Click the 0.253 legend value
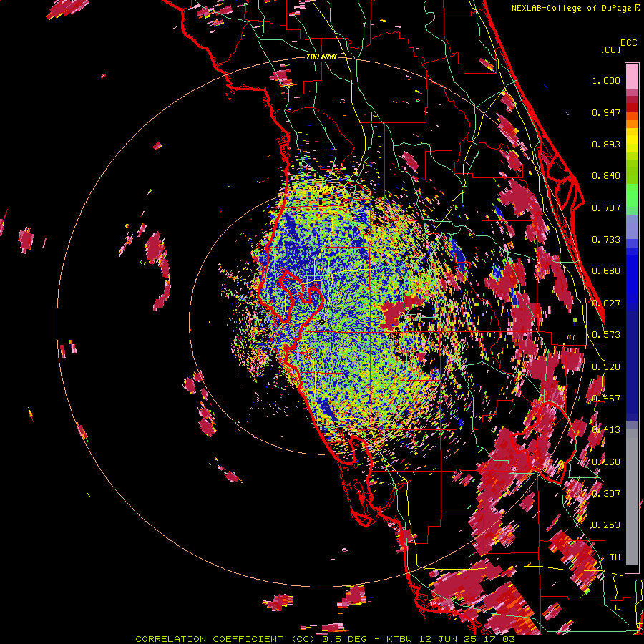The height and width of the screenshot is (644, 644). pos(606,525)
